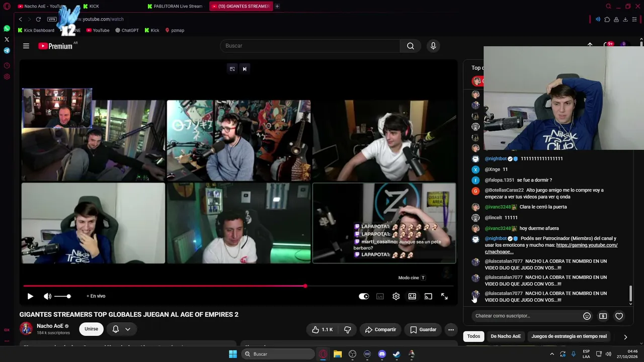
Task: Toggle the VPN badge in address bar
Action: point(52,19)
